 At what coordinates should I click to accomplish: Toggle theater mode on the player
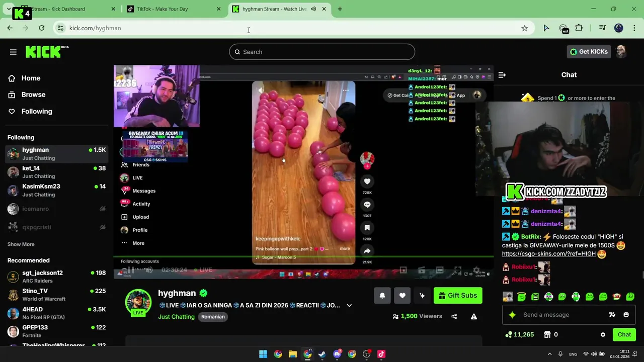click(x=439, y=270)
